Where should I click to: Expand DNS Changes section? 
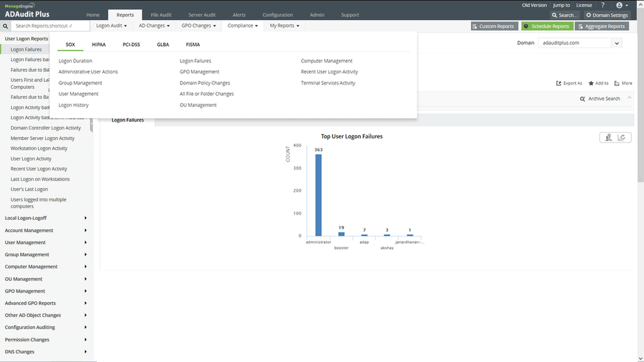point(46,352)
